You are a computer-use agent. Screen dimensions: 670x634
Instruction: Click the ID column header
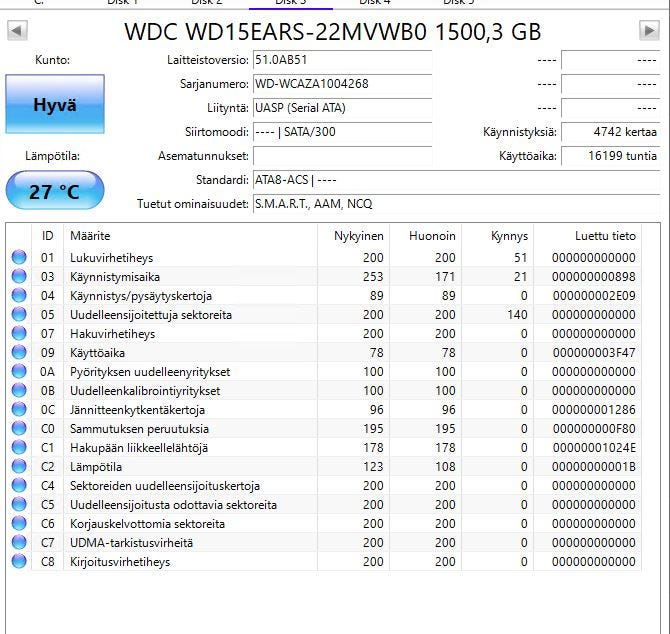click(x=47, y=236)
